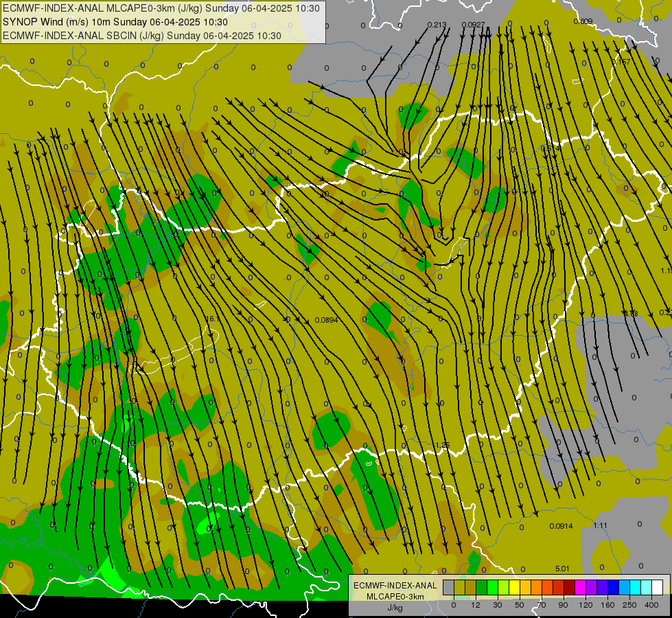Click the map value 0.0914
672x618 pixels.
pos(561,526)
